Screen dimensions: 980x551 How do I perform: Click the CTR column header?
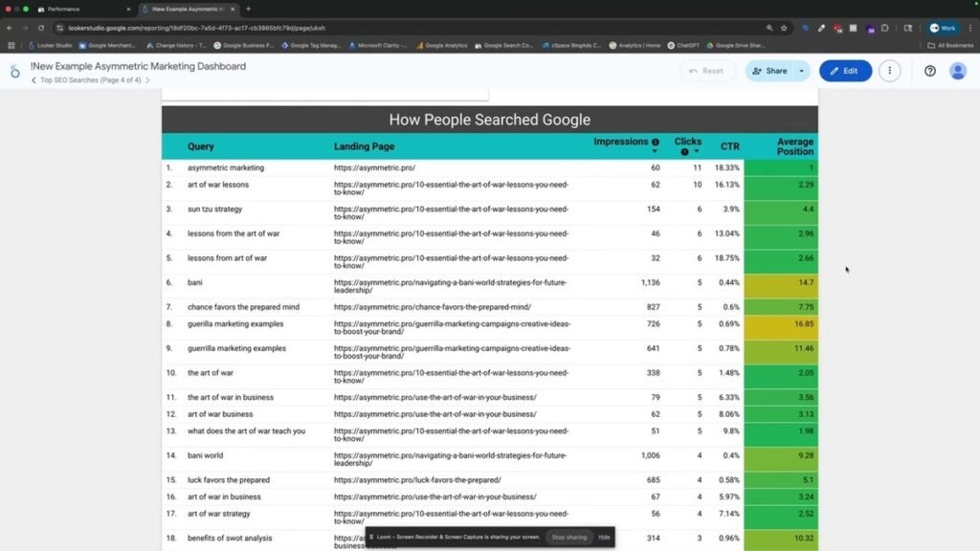pyautogui.click(x=729, y=146)
